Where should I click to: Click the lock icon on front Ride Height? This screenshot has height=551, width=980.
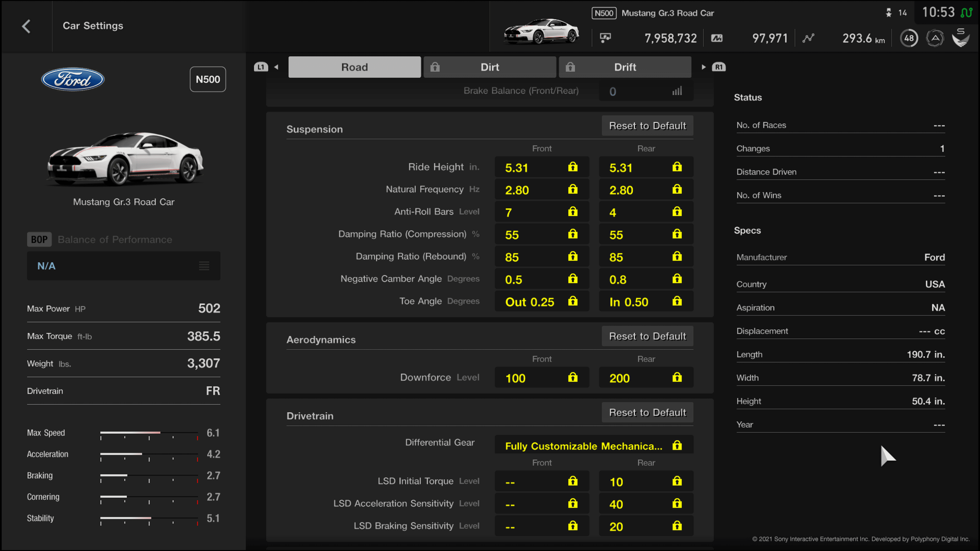click(x=572, y=167)
